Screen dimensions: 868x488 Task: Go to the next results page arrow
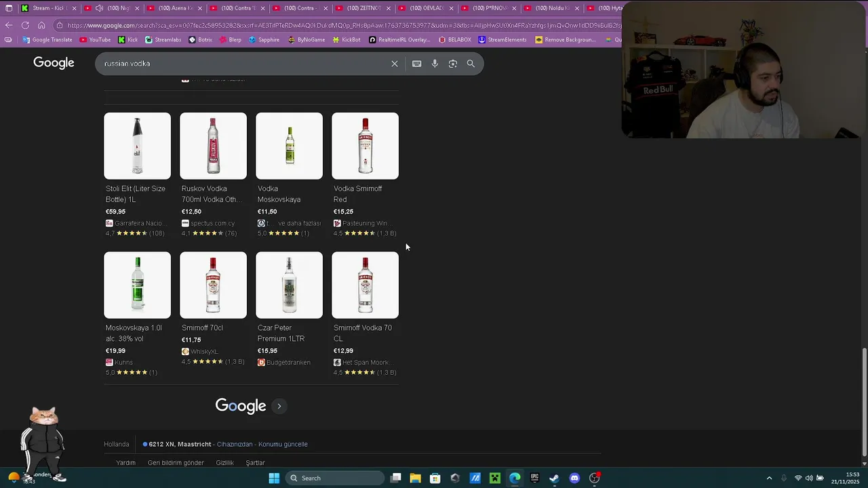[x=279, y=406]
